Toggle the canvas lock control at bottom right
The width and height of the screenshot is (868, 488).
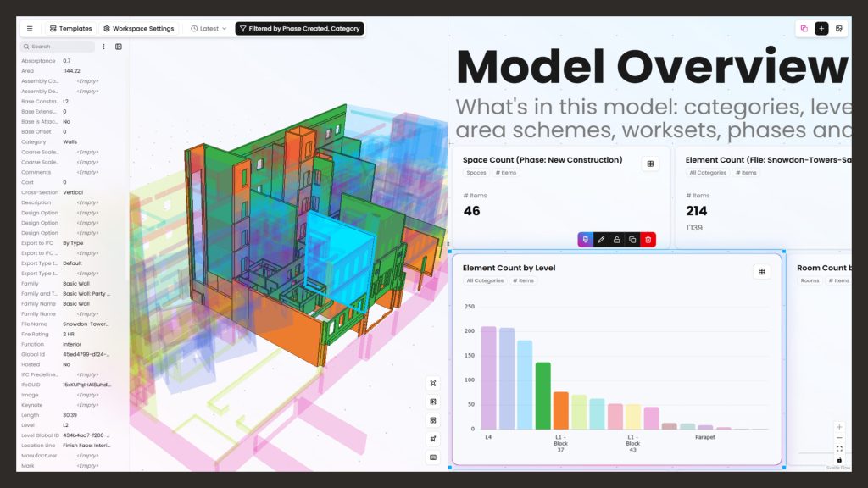click(x=839, y=460)
